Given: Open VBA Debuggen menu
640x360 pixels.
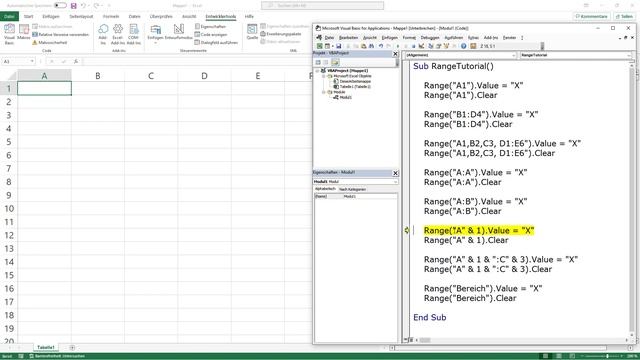Looking at the screenshot, I should 430,38.
